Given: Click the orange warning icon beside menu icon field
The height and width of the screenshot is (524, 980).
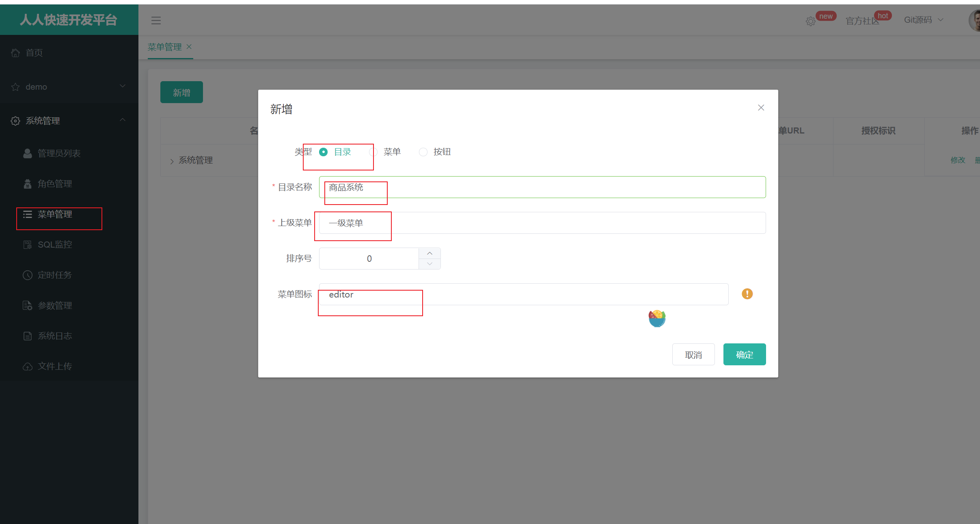Looking at the screenshot, I should coord(747,294).
